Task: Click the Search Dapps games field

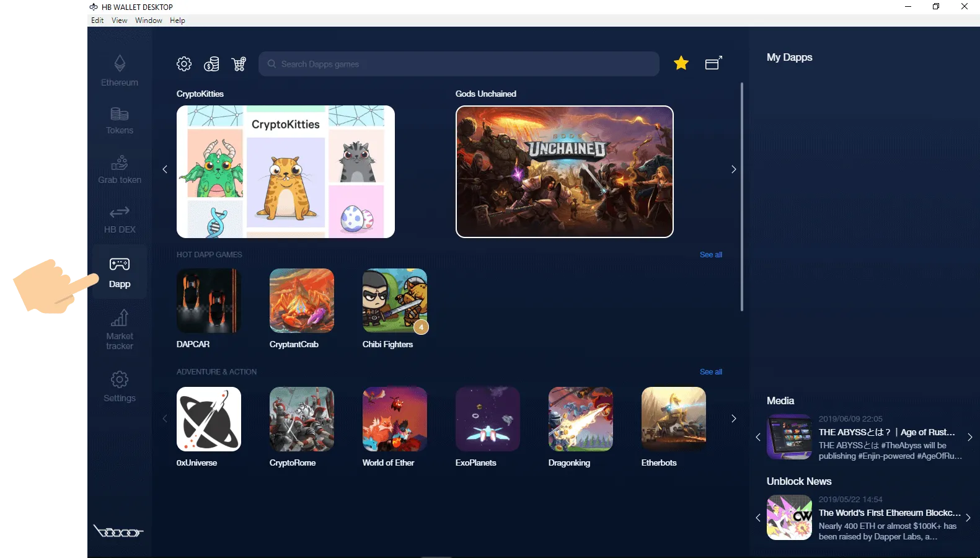Action: point(459,64)
